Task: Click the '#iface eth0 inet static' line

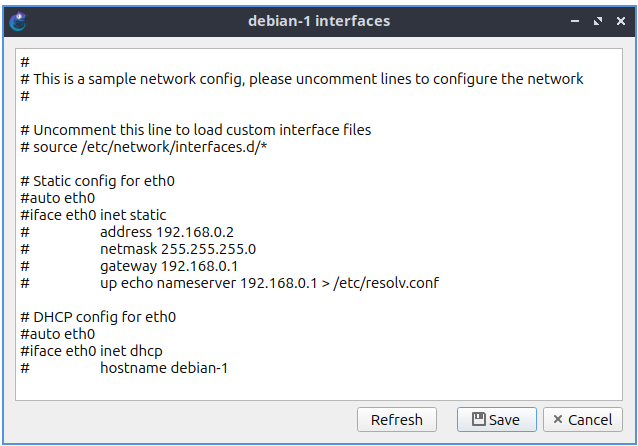Action: coord(93,215)
